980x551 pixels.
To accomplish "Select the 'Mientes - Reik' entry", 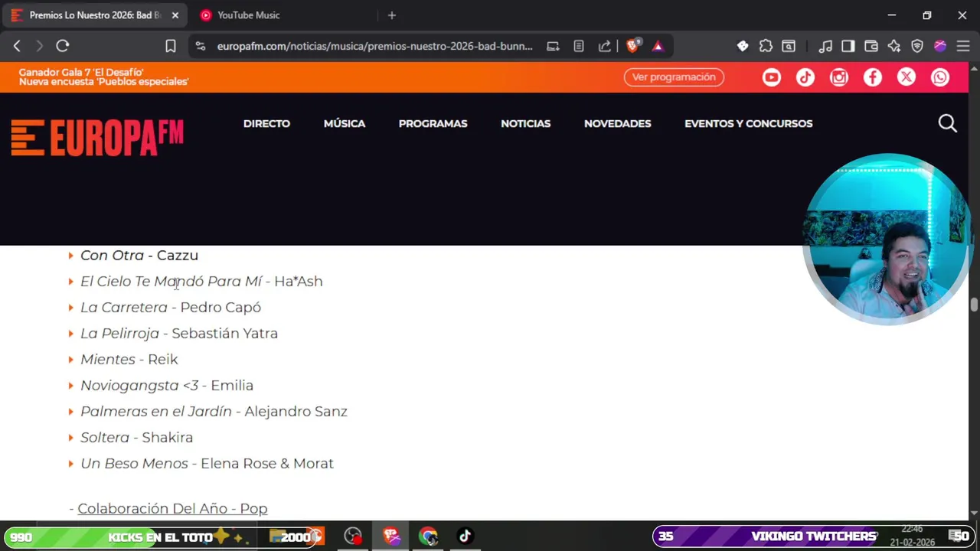I will [129, 360].
